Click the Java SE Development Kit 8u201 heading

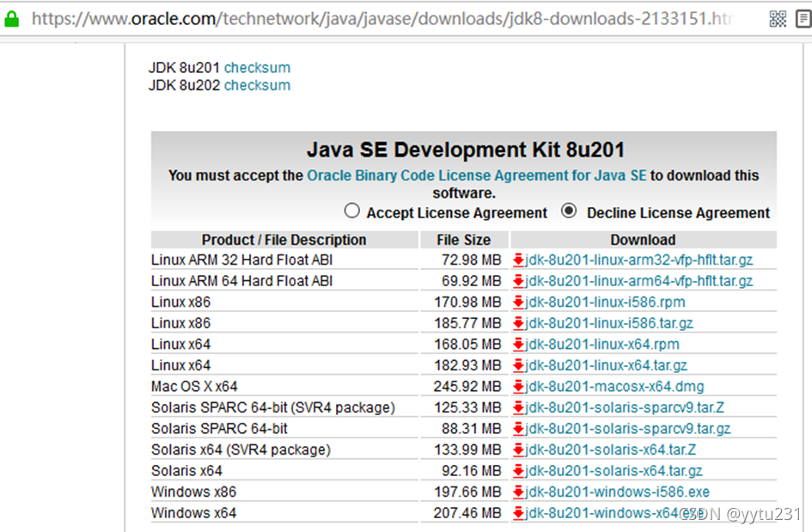pos(466,150)
